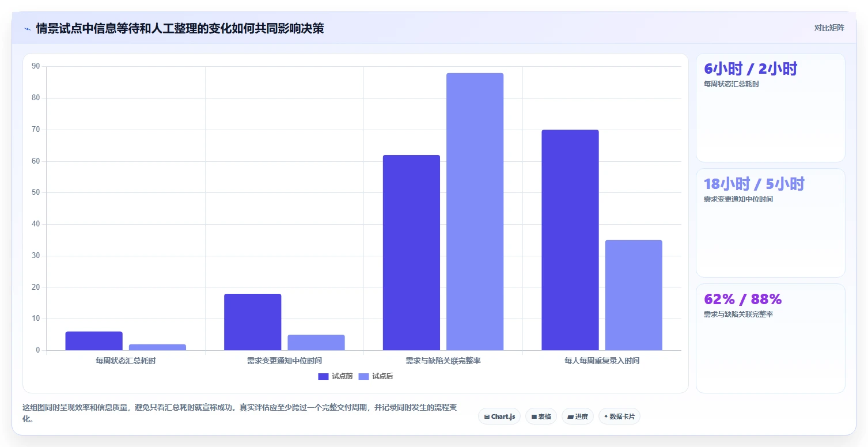Click the x-axis label 每周状态汇总耗时
Image resolution: width=868 pixels, height=447 pixels.
[x=126, y=361]
